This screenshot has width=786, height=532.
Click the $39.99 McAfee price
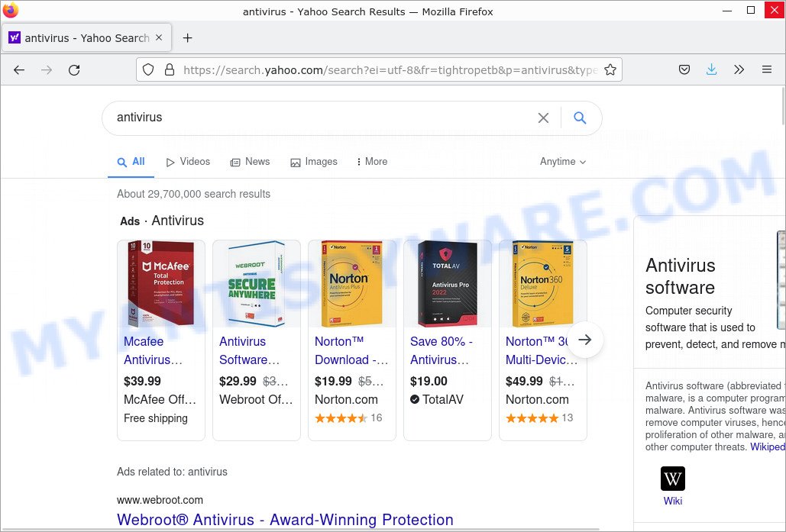click(142, 381)
